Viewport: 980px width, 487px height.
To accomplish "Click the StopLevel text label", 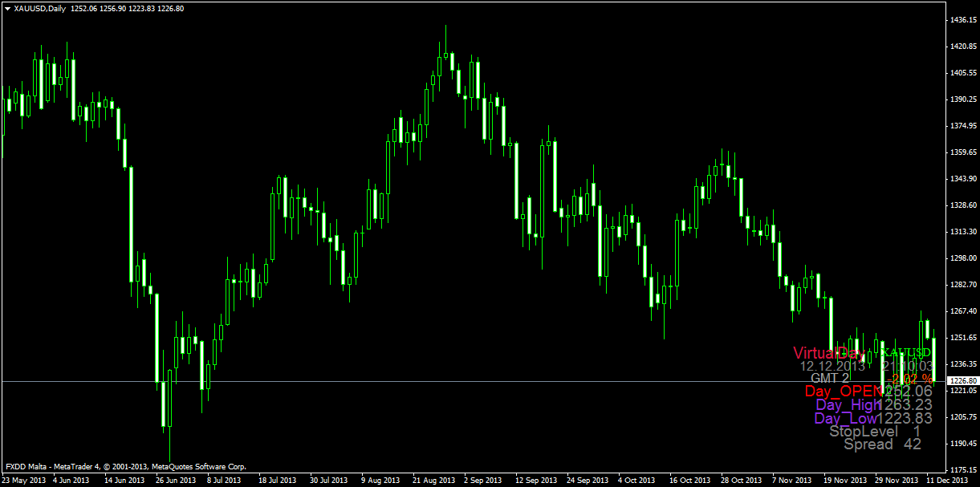I will pyautogui.click(x=861, y=432).
